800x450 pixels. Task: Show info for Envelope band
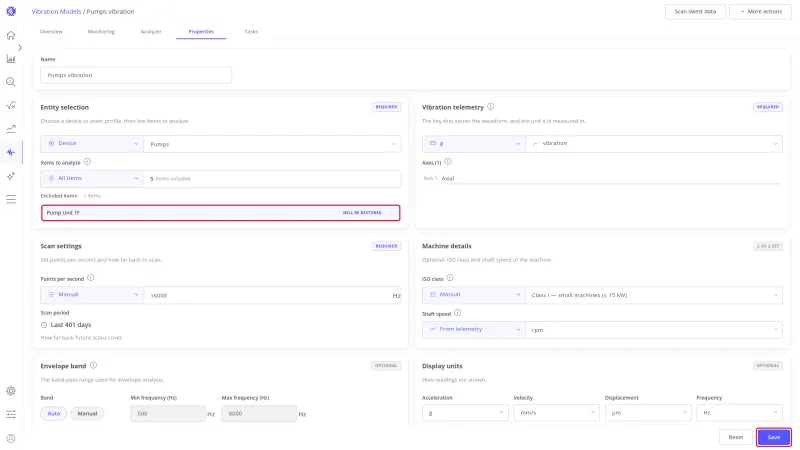[93, 365]
